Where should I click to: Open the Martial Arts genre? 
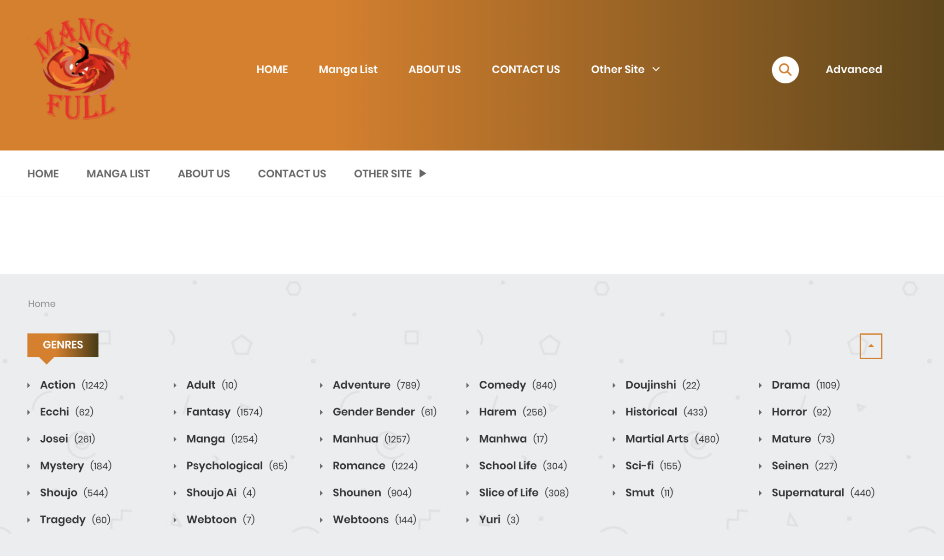(x=656, y=439)
